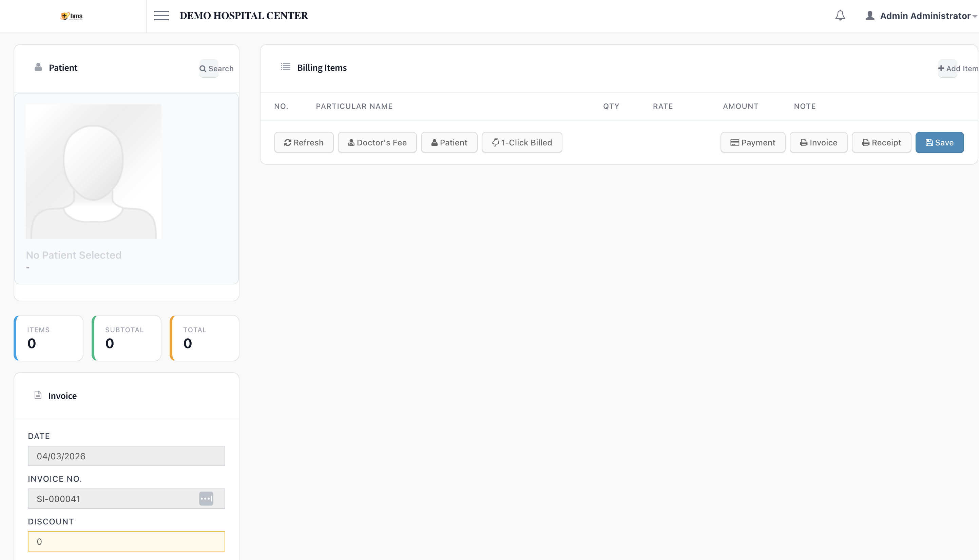The image size is (979, 560).
Task: Click the patient photo placeholder
Action: [x=94, y=172]
